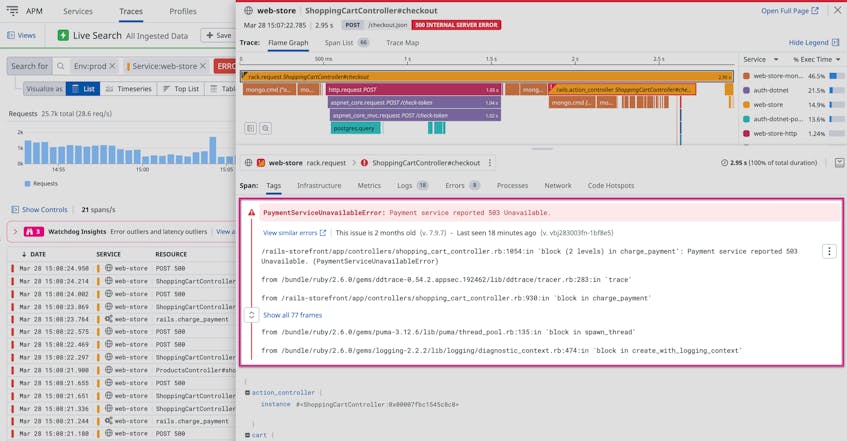Open the Code Hotspots span tab

tap(611, 185)
